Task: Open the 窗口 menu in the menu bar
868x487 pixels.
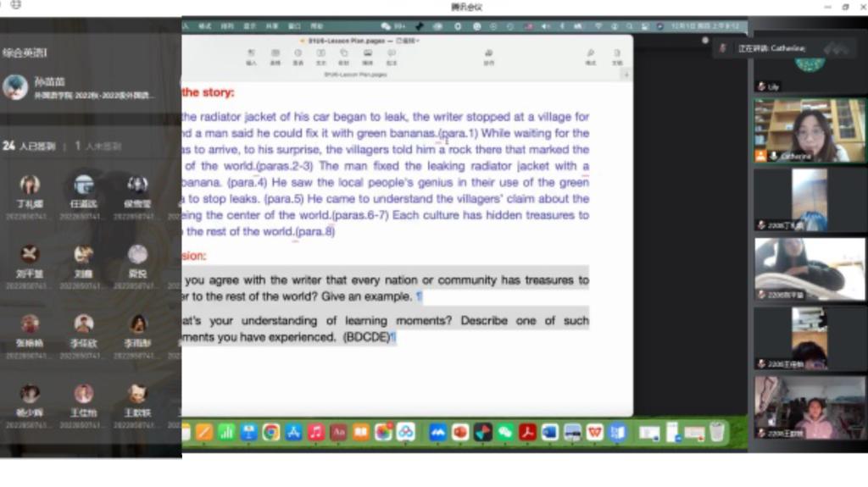Action: pos(294,26)
